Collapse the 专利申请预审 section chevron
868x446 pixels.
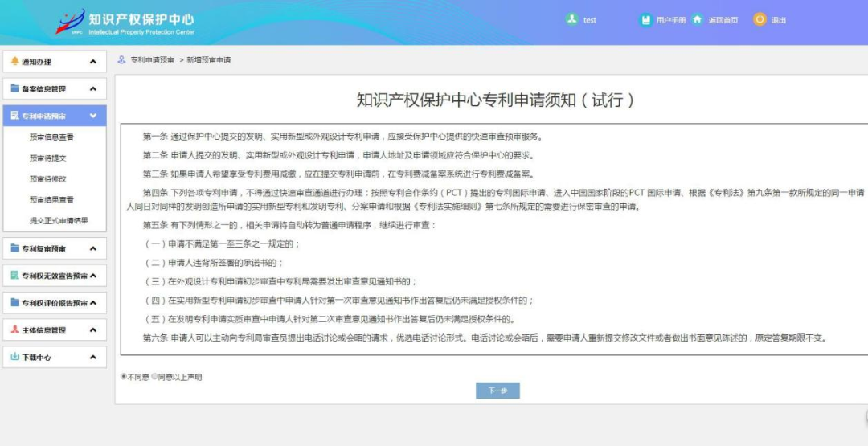(93, 117)
